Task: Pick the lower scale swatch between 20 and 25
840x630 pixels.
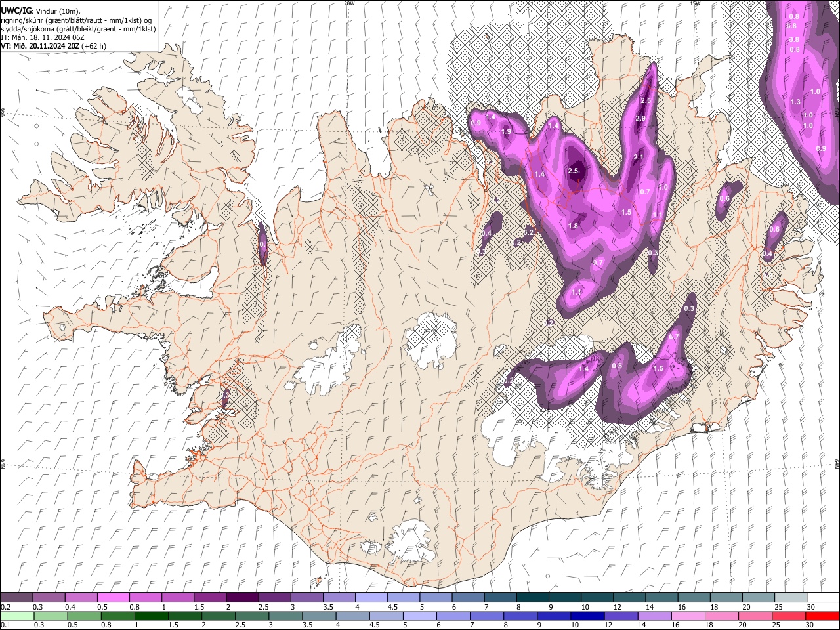Action: pos(756,616)
